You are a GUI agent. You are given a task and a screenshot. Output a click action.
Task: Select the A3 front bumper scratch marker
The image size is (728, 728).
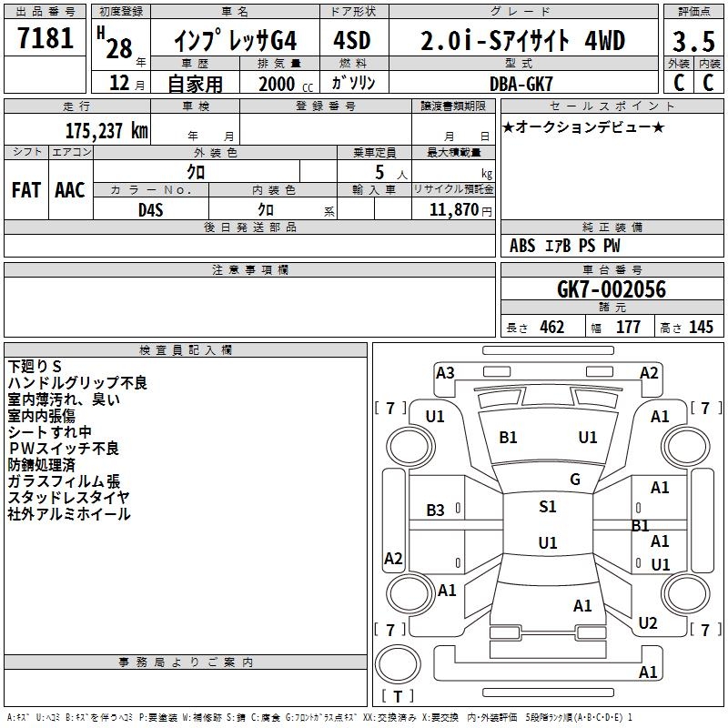click(x=445, y=372)
